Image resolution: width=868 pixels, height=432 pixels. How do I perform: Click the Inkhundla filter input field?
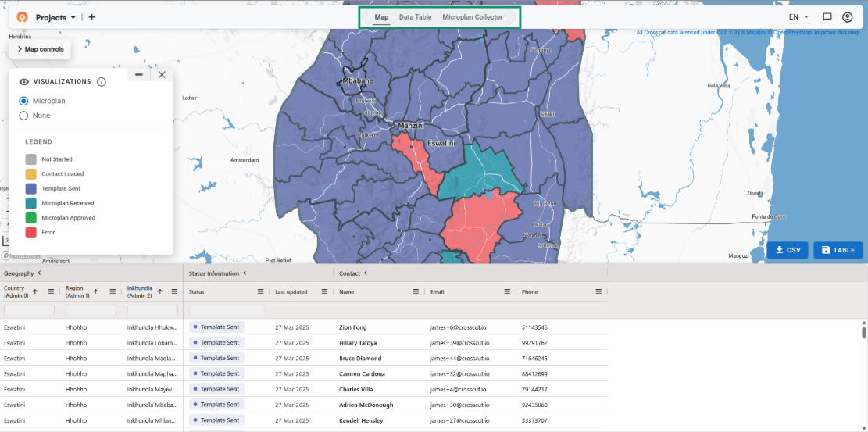point(152,310)
